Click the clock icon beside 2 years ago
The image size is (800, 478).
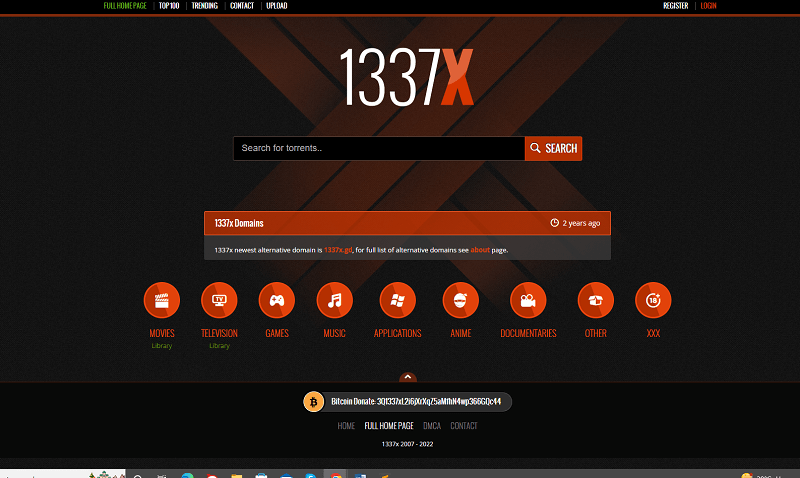click(555, 223)
